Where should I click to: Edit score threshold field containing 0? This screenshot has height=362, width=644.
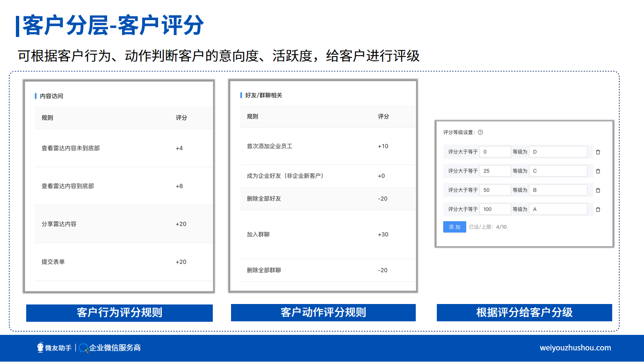click(495, 152)
